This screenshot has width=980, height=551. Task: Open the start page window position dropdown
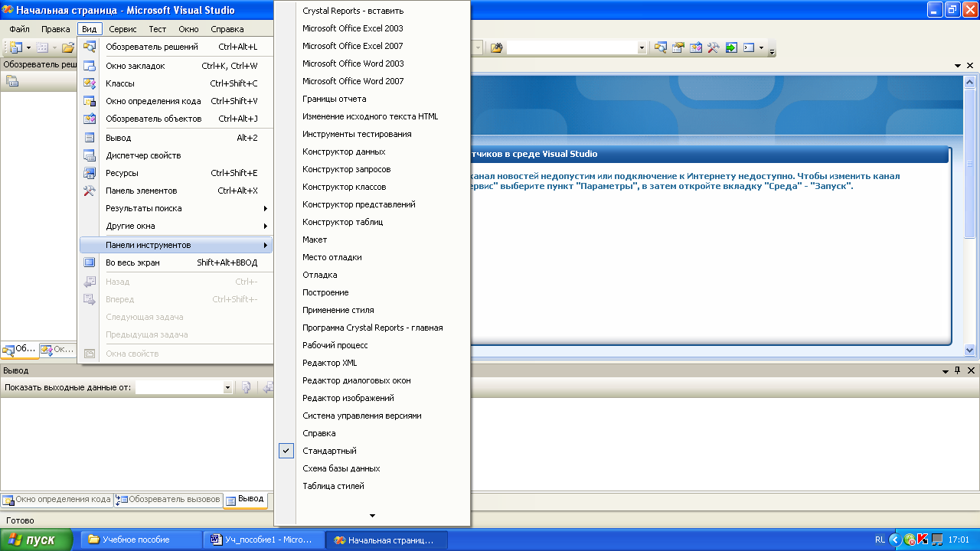tap(959, 66)
